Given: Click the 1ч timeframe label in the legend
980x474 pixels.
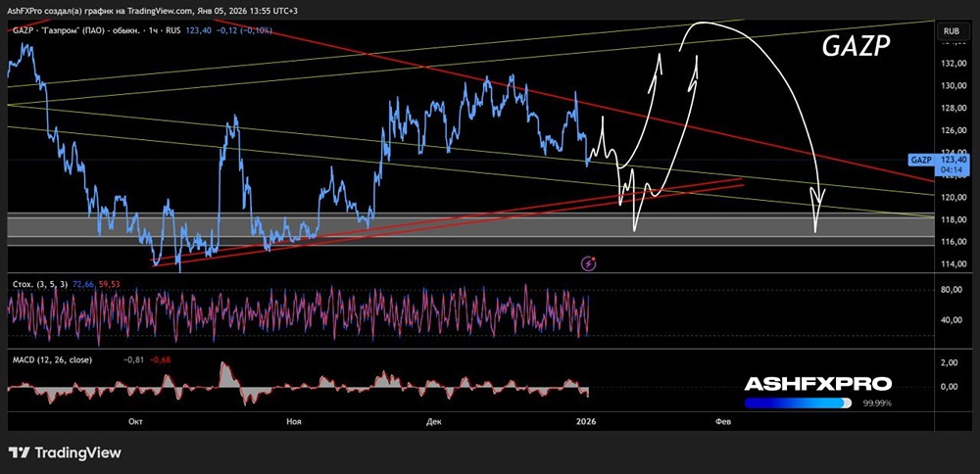Looking at the screenshot, I should 155,30.
